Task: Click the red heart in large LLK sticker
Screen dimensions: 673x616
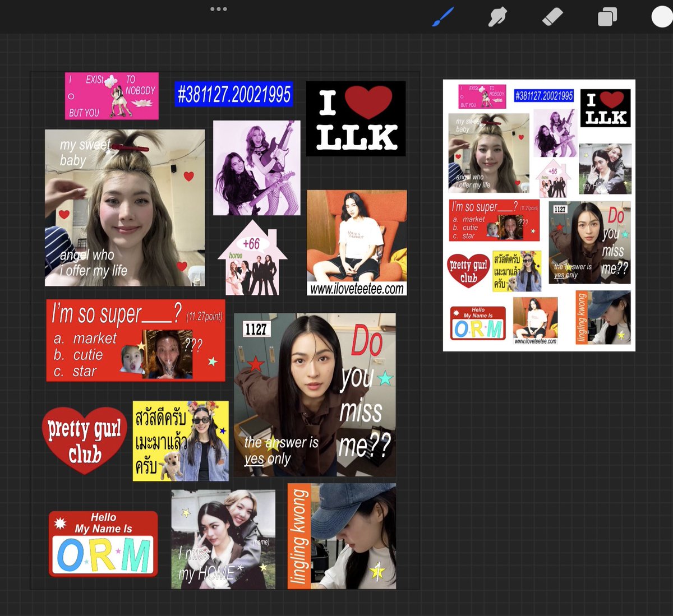Action: (x=368, y=102)
